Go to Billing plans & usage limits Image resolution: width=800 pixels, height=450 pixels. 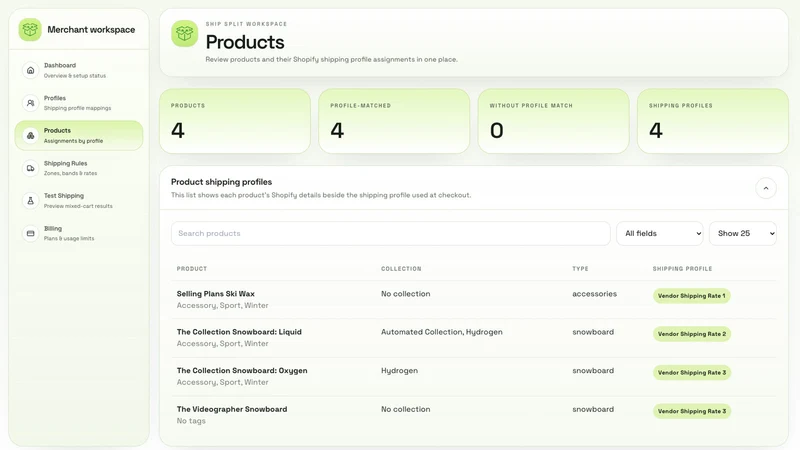point(79,233)
